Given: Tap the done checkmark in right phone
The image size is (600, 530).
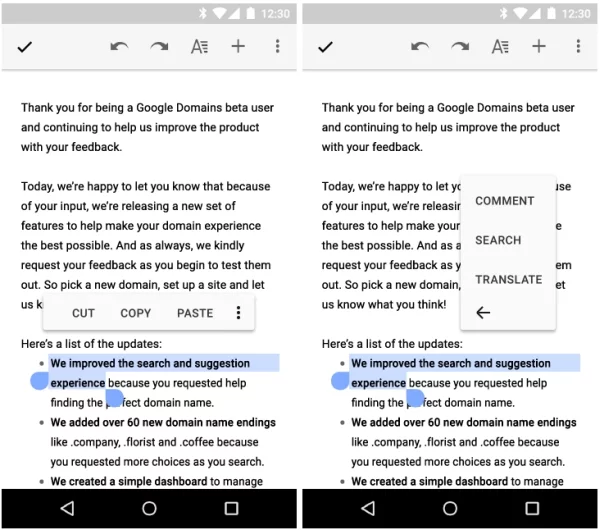Looking at the screenshot, I should (325, 47).
